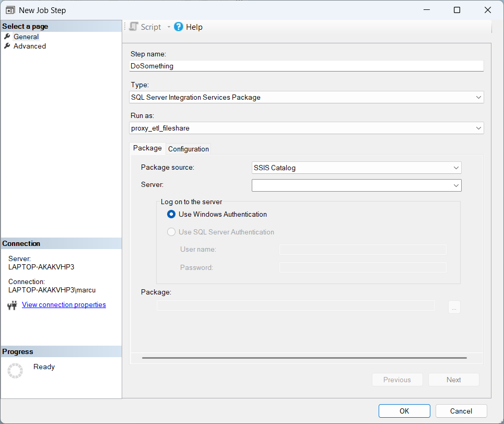Select Use Windows Authentication
This screenshot has height=424, width=504.
click(x=217, y=214)
